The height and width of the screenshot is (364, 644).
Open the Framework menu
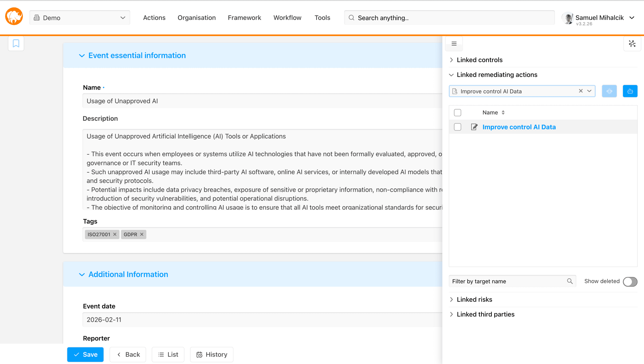tap(244, 17)
